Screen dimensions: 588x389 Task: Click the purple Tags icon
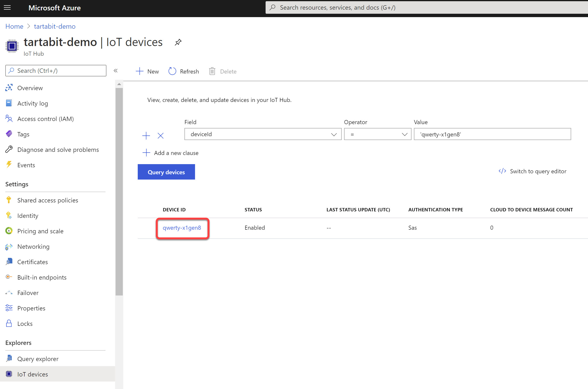[x=9, y=134]
